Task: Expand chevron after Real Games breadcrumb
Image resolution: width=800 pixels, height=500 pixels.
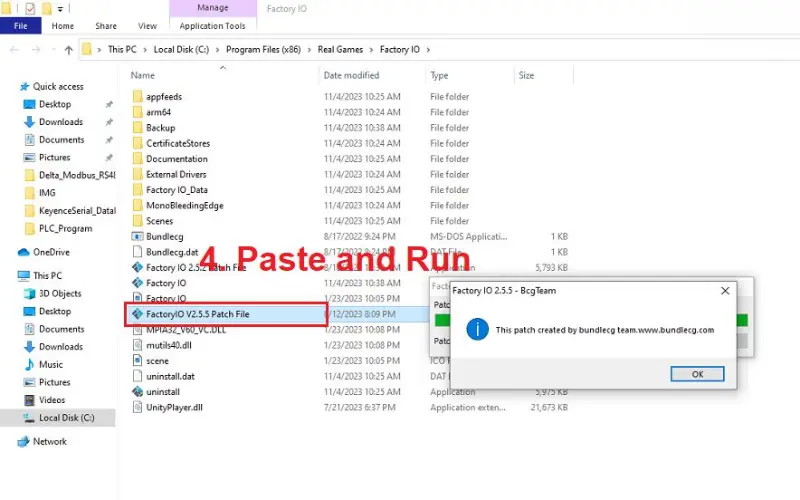Action: click(x=371, y=49)
